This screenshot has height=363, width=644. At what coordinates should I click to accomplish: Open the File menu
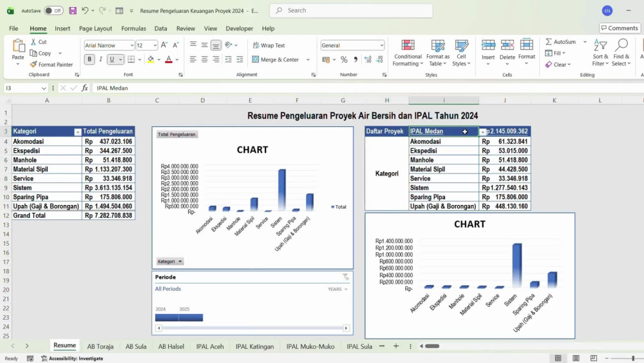(x=14, y=28)
